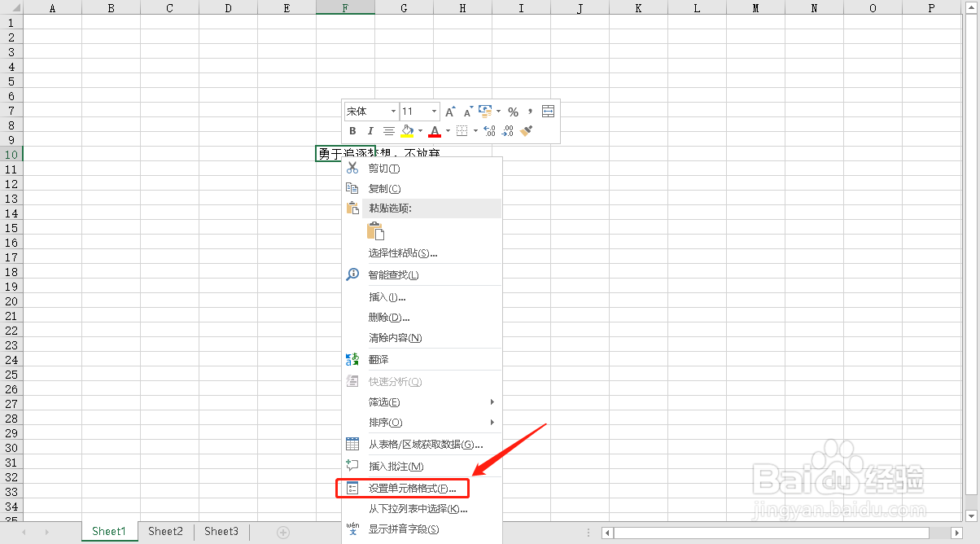Open the Borders dropdown arrow
Viewport: 980px width, 544px height.
pos(475,130)
